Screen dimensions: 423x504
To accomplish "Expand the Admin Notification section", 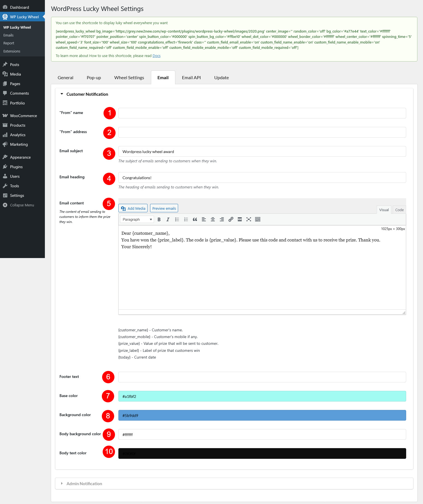I will point(84,484).
